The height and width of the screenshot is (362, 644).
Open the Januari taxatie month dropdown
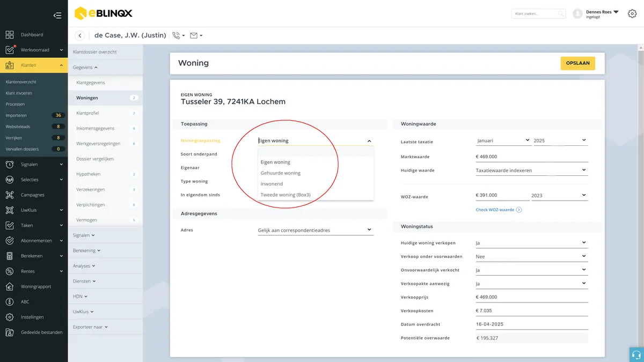[x=503, y=141]
